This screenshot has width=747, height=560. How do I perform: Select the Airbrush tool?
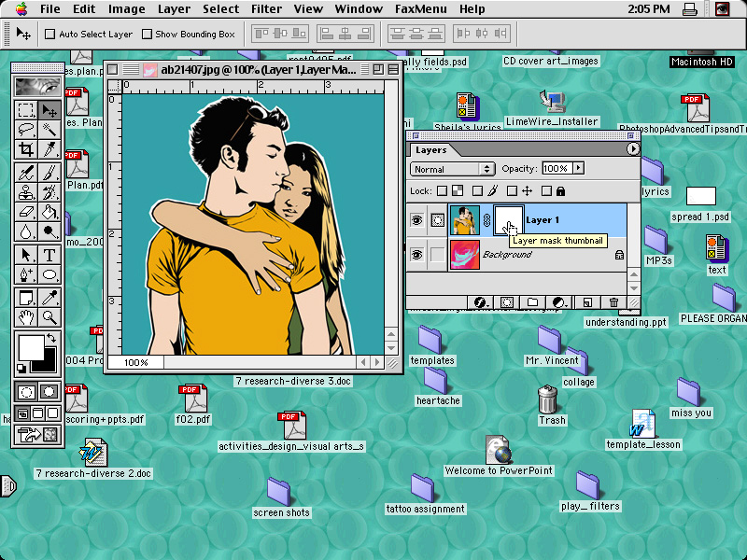point(26,173)
